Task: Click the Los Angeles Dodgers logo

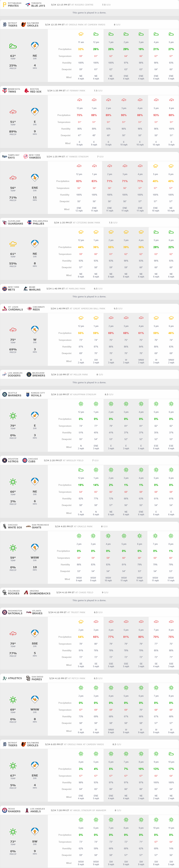Action: pos(4,375)
